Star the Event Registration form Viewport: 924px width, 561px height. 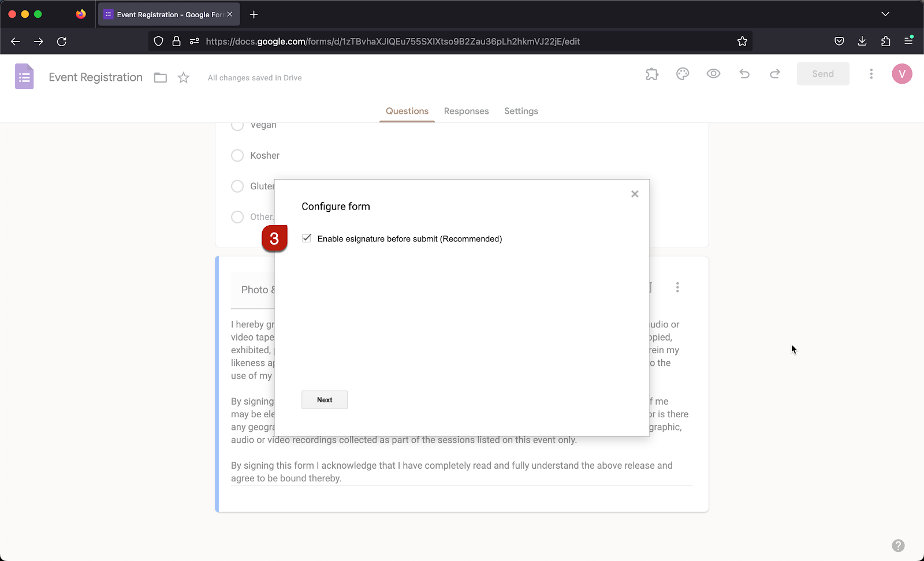click(183, 77)
